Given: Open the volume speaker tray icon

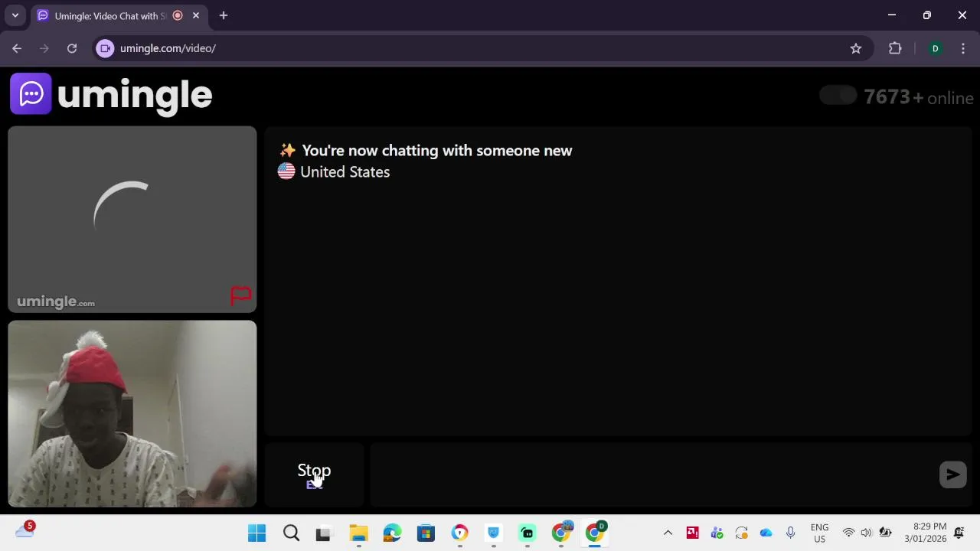Looking at the screenshot, I should click(866, 533).
